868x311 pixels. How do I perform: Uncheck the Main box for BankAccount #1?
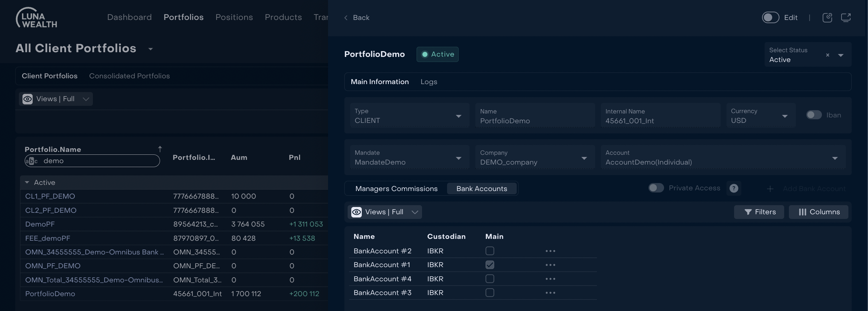490,265
